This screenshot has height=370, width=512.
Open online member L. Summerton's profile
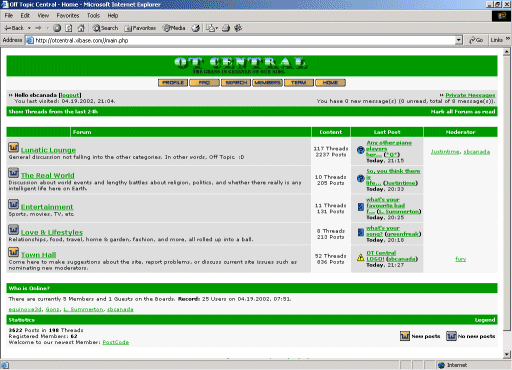pyautogui.click(x=83, y=309)
